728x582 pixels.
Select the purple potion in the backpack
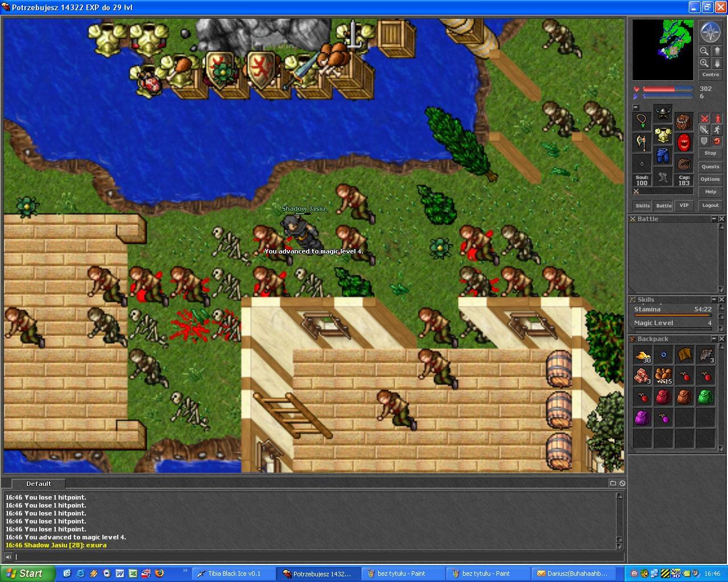pos(663,418)
